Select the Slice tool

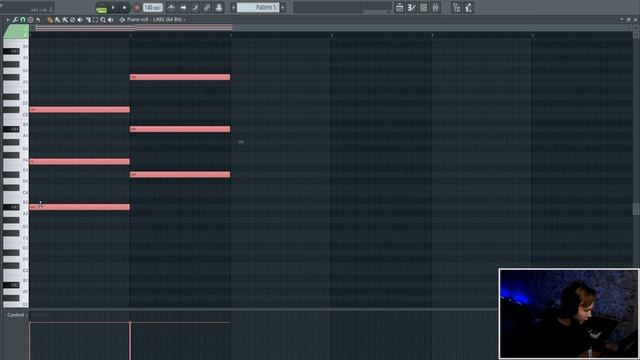(88, 20)
